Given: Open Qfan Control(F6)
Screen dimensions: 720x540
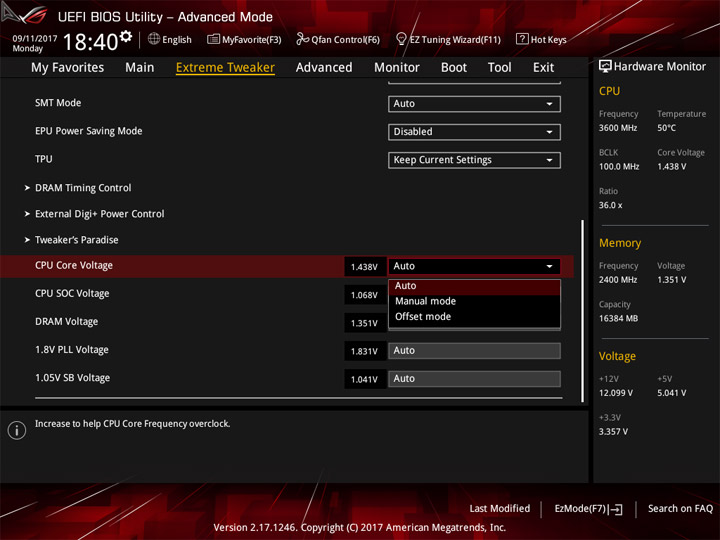Looking at the screenshot, I should pos(338,39).
